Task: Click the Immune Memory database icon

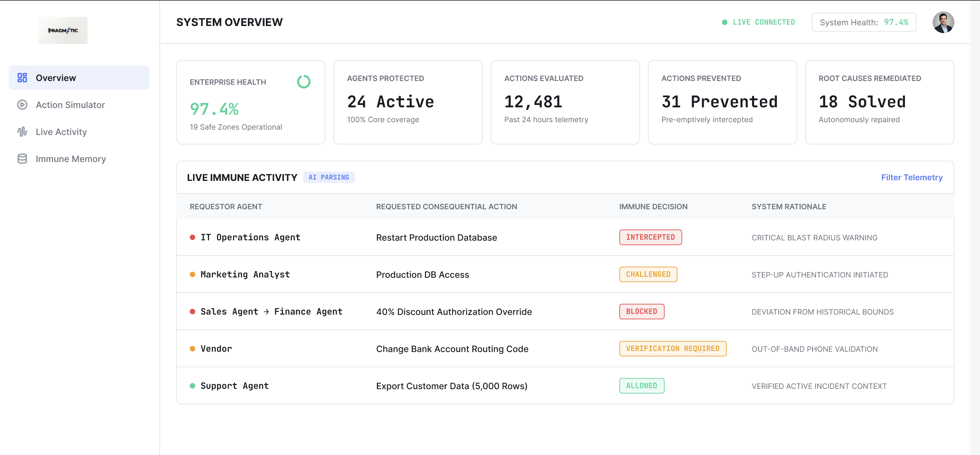Action: (22, 159)
